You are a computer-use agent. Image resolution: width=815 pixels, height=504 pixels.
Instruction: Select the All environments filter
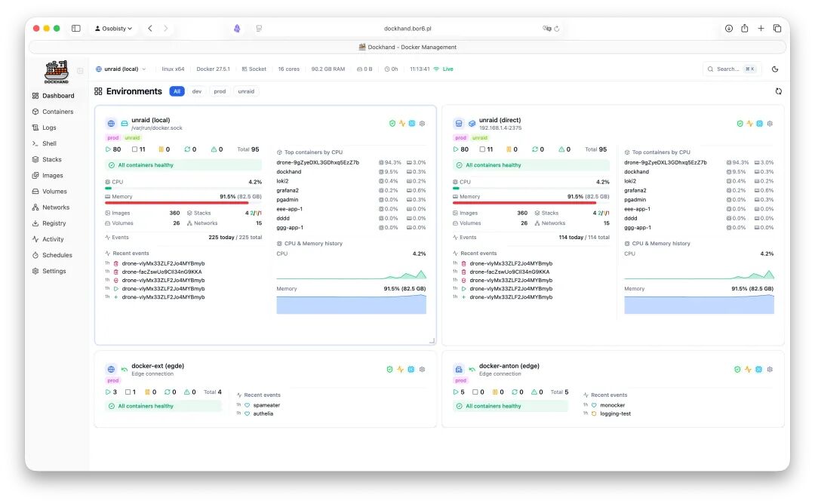point(177,91)
